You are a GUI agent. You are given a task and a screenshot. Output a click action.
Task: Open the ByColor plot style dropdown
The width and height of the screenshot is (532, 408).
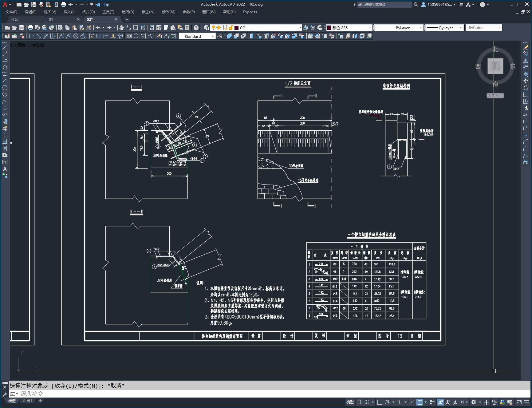(484, 28)
